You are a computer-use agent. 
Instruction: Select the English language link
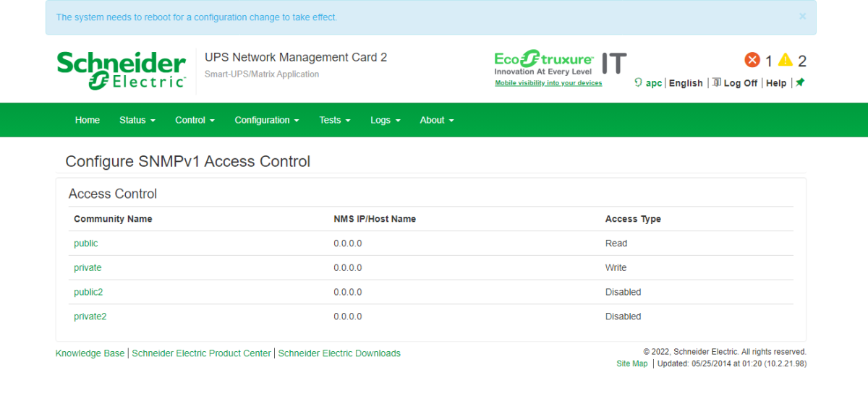pyautogui.click(x=686, y=83)
